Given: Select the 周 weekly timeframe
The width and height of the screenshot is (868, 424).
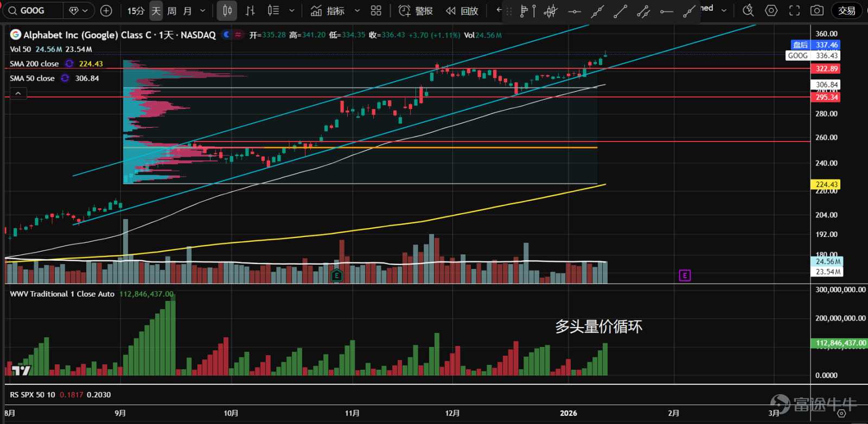Looking at the screenshot, I should (x=172, y=10).
